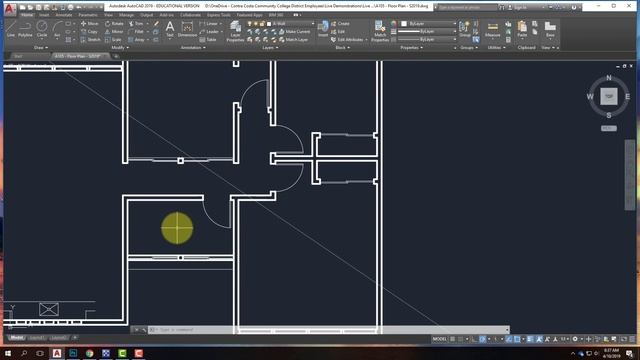The width and height of the screenshot is (640, 360).
Task: Switch to the Output ribbon tab
Action: (147, 15)
